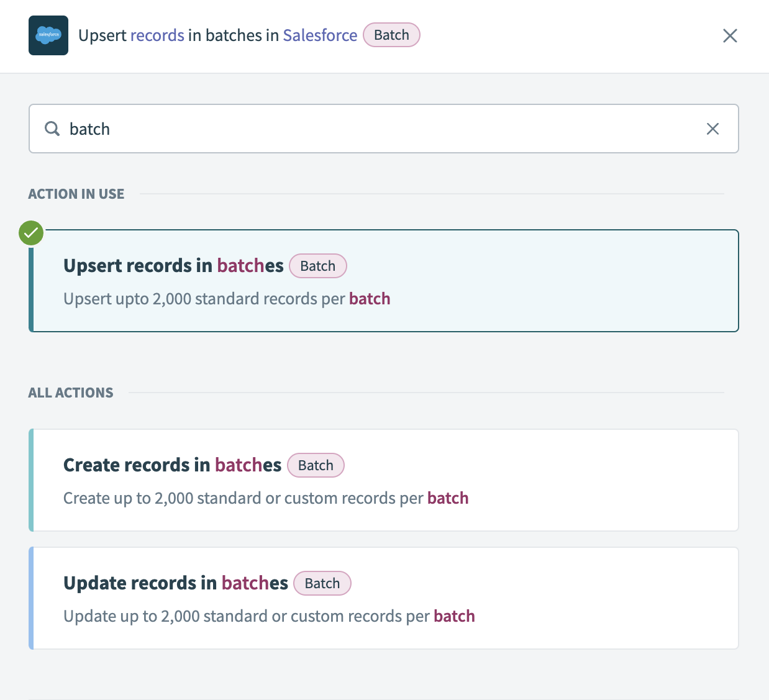Click the 'ACTION IN USE' section heading
Viewport: 769px width, 700px height.
click(76, 194)
